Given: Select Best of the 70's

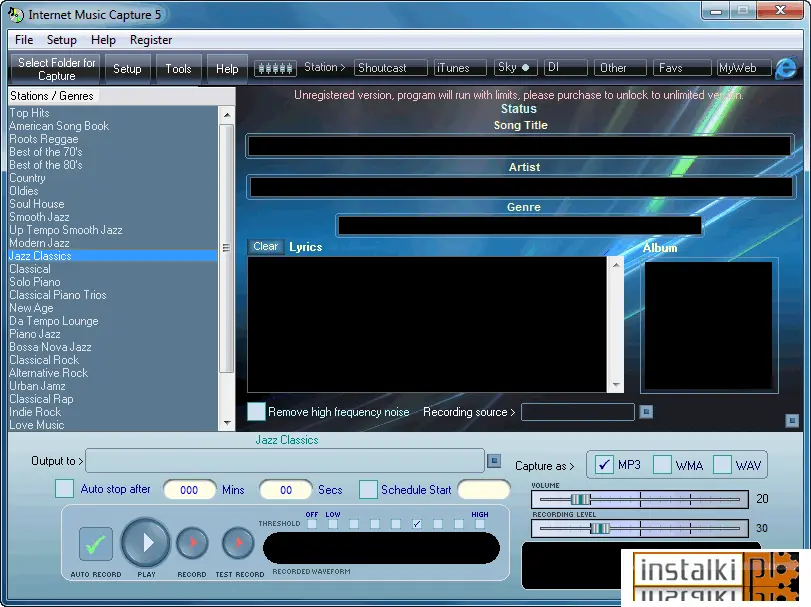Looking at the screenshot, I should click(46, 151).
